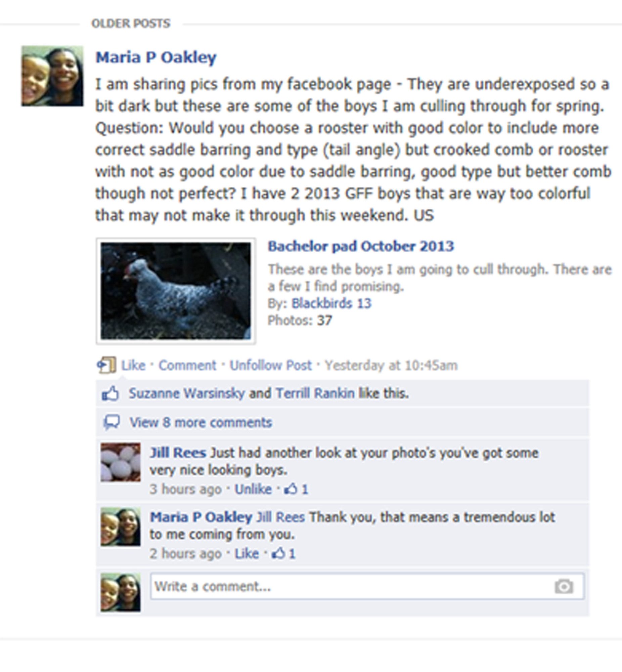The image size is (622, 672).
Task: Open Terrill Rankin's profile
Action: coord(315,393)
